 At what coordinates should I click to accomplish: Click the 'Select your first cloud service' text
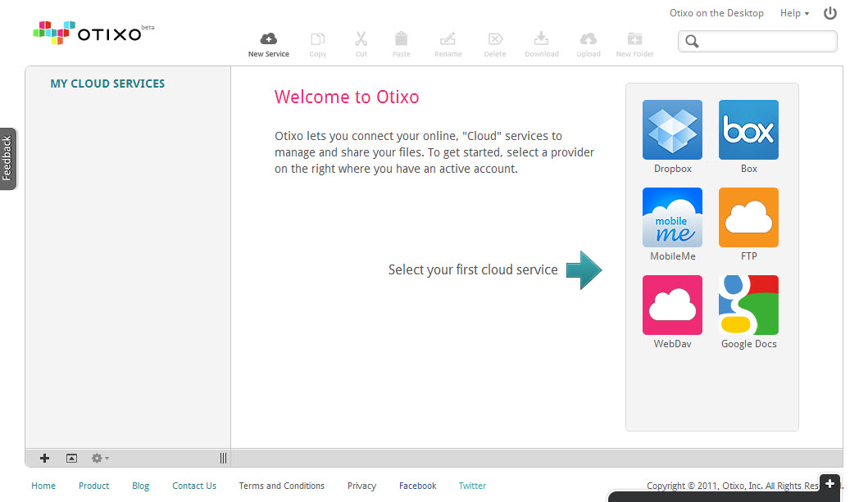(x=473, y=269)
